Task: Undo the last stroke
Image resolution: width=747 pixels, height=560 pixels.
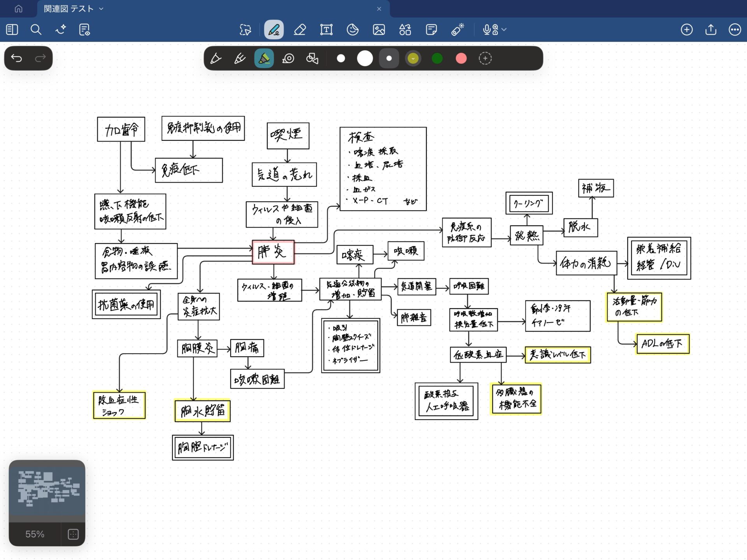Action: (x=16, y=58)
